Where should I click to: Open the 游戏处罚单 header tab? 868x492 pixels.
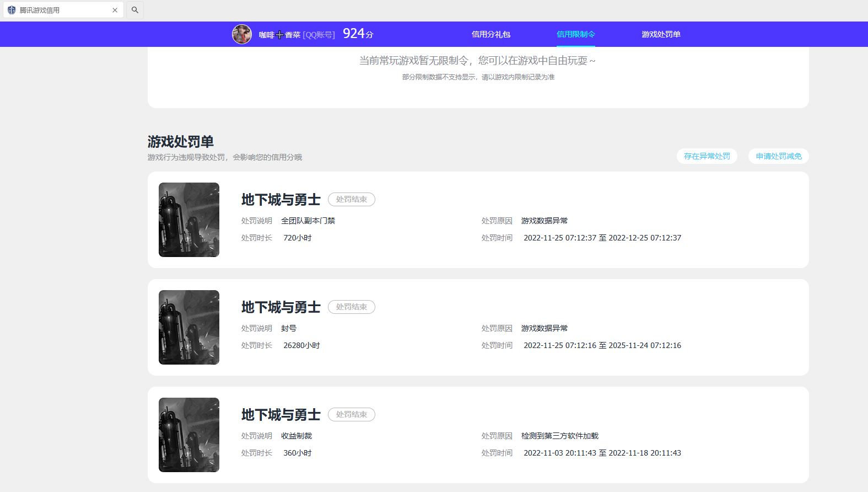[x=661, y=34]
